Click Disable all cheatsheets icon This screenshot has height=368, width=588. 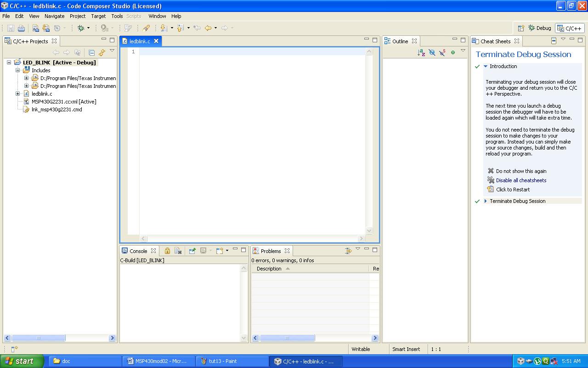click(491, 180)
